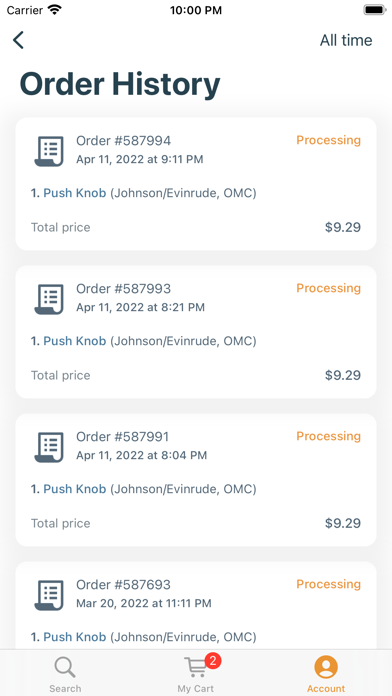
Task: Tap the Account profile icon
Action: (326, 667)
